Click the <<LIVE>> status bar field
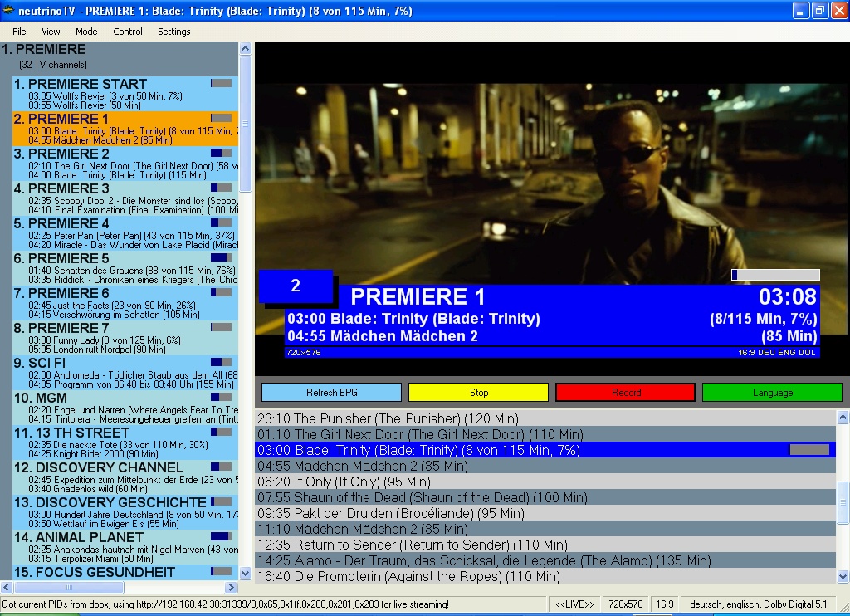The height and width of the screenshot is (616, 850). point(574,604)
